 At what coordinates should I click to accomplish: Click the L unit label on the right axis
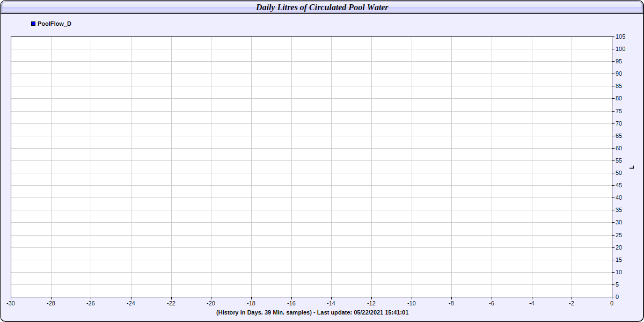632,167
